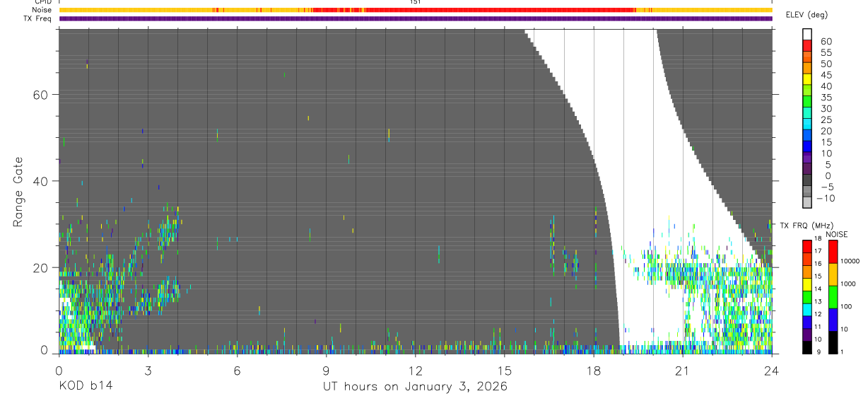Click the 'Range Gate' vertical axis label
The image size is (868, 401).
(18, 192)
